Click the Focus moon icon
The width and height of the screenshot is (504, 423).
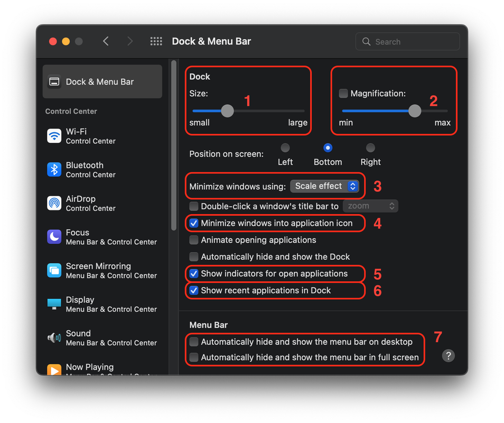click(54, 237)
